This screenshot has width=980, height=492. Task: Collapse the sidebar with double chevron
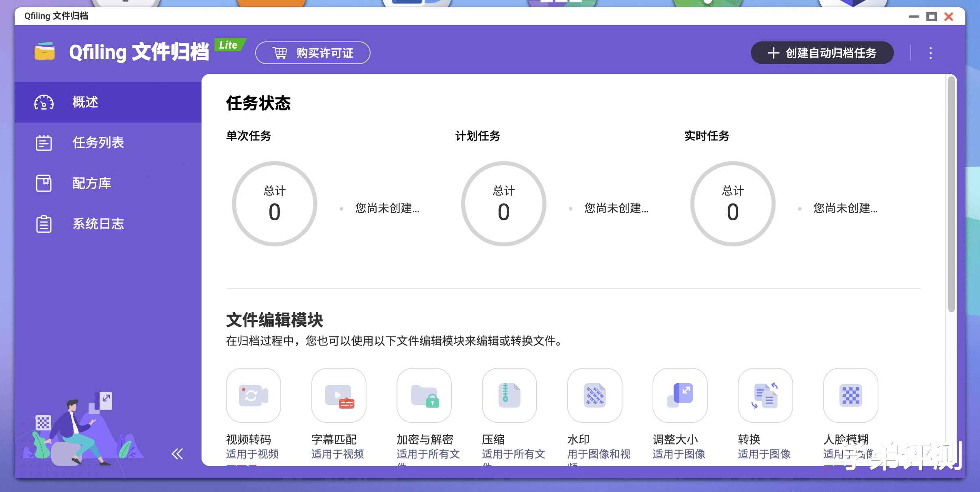coord(177,453)
